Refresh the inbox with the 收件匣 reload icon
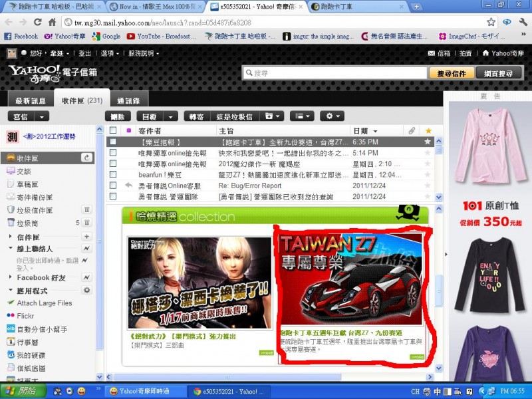 point(86,158)
